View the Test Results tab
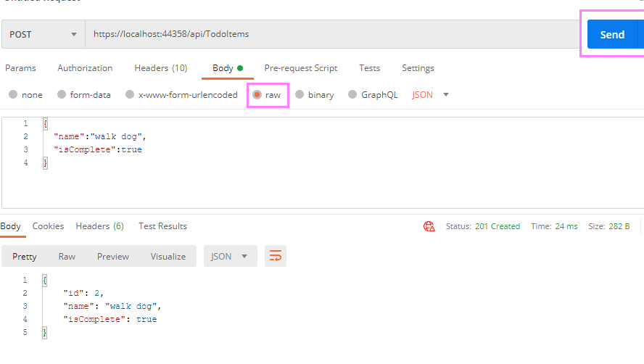This screenshot has width=644, height=364. click(x=162, y=226)
